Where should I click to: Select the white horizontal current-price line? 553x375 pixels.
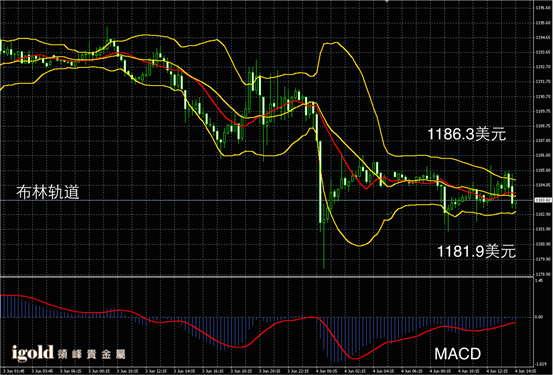[x=267, y=200]
